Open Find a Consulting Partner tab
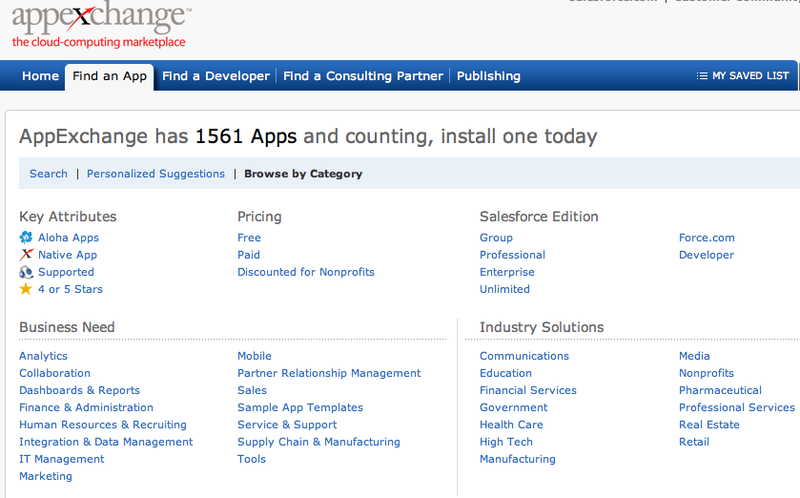The height and width of the screenshot is (498, 800). point(363,76)
